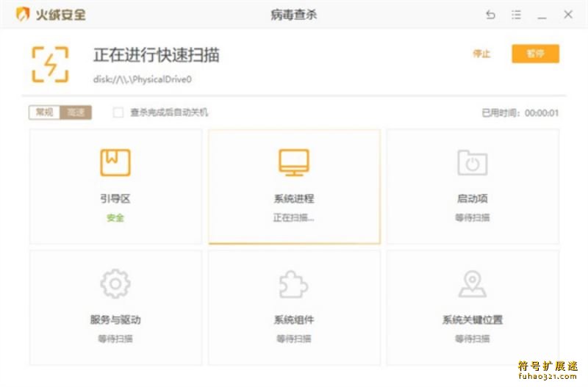Click the 系统进程 monitor icon

click(294, 162)
